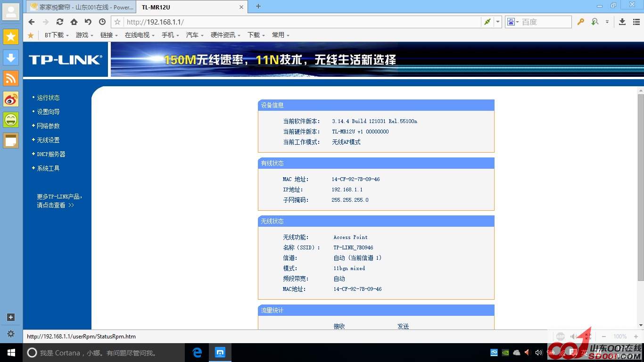Click the 更多TP-LINK产品 link
Viewport: 644px width, 362px height.
point(59,201)
